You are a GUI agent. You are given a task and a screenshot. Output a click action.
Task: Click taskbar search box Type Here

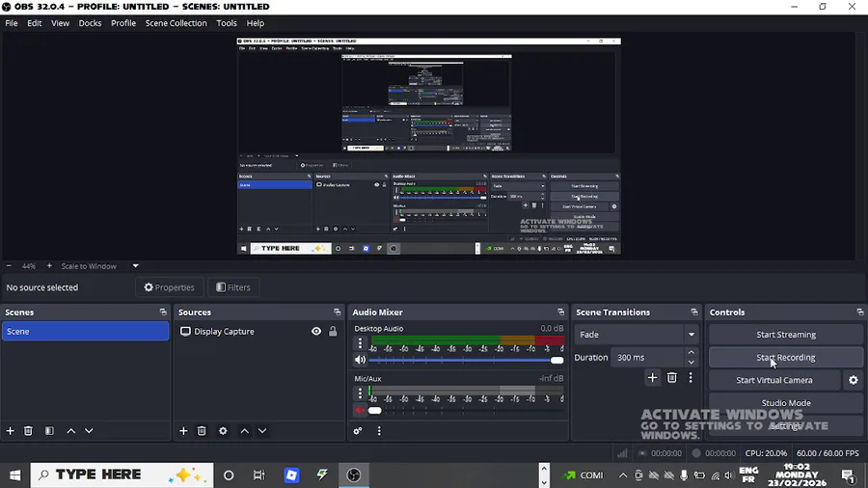click(x=122, y=475)
